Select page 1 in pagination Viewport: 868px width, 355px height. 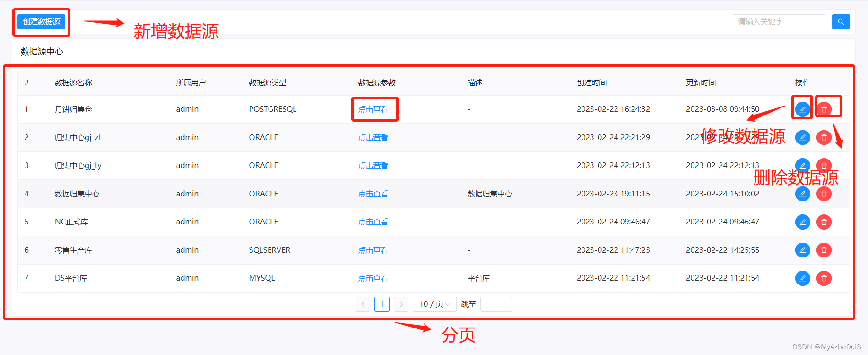coord(382,304)
